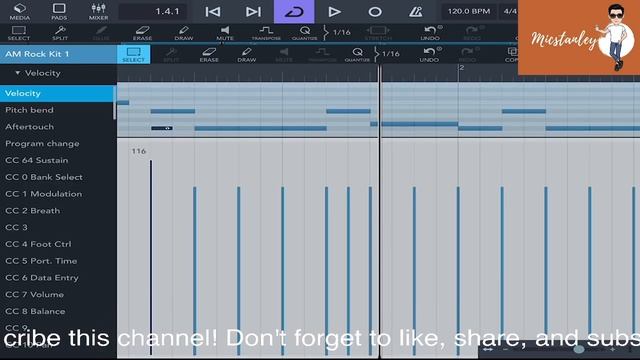
Task: Select Velocity in controller list
Action: point(57,93)
